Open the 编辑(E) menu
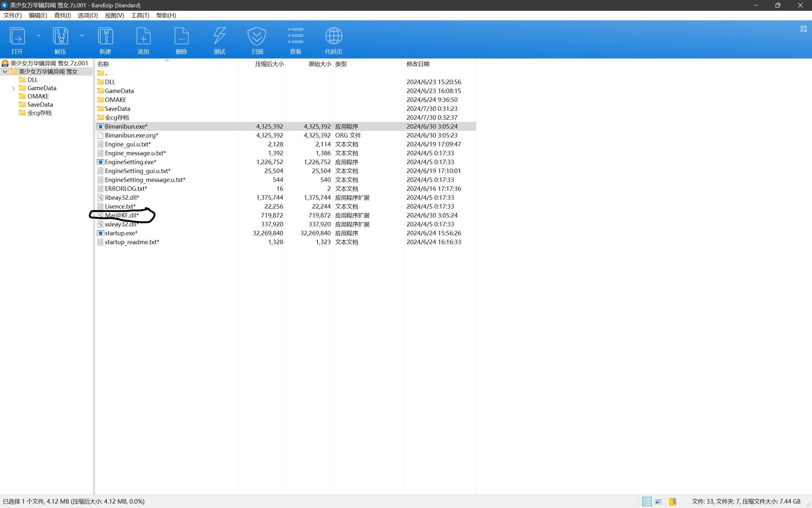 coord(37,16)
